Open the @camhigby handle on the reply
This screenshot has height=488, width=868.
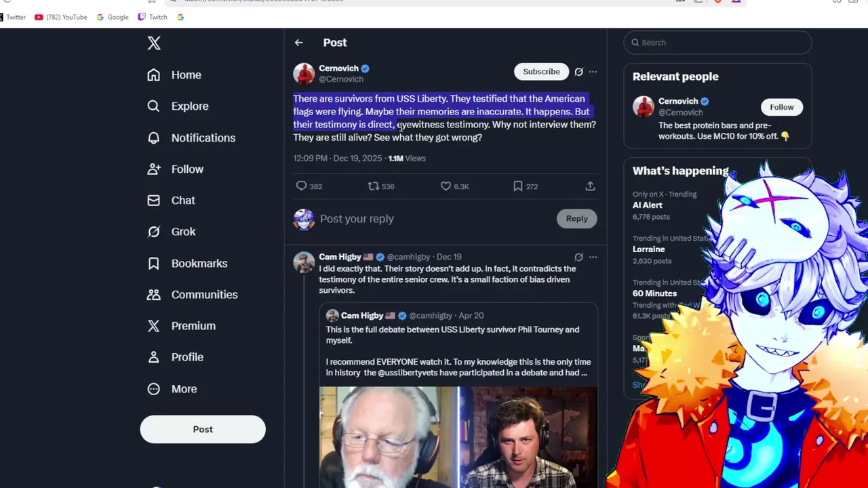(x=409, y=257)
